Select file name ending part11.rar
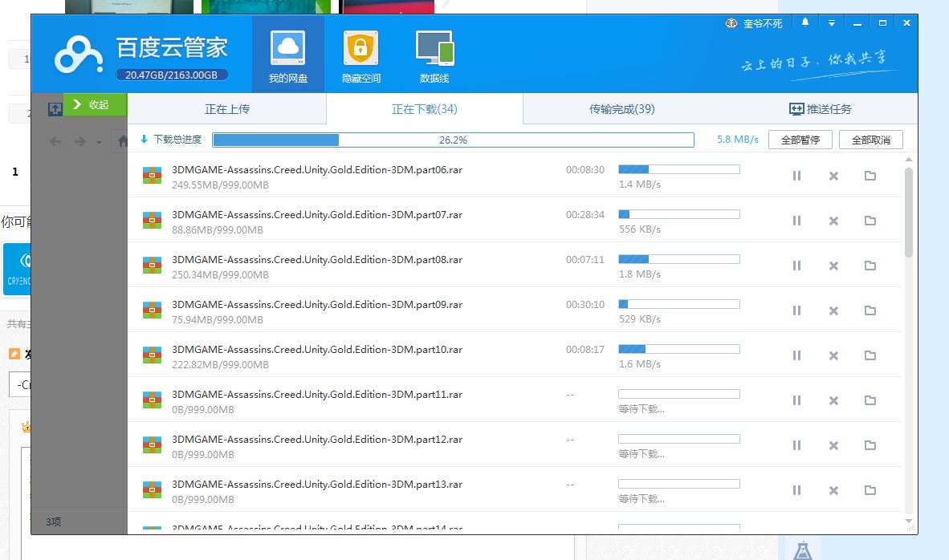The image size is (949, 560). 317,394
